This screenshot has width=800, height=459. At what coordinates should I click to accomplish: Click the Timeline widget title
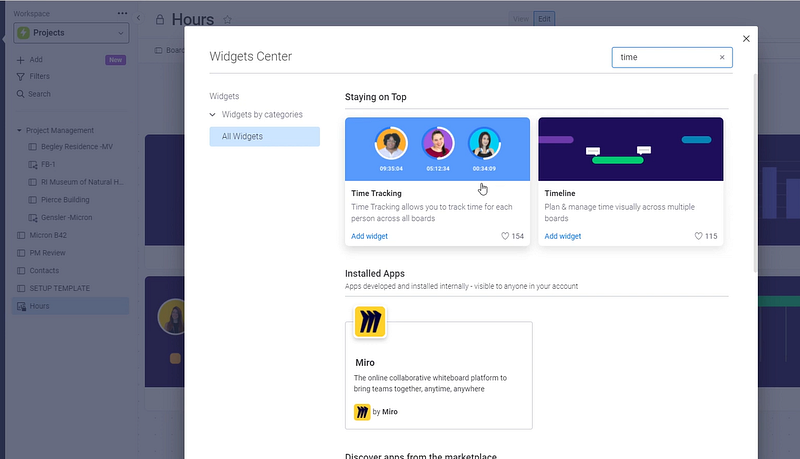coord(560,193)
